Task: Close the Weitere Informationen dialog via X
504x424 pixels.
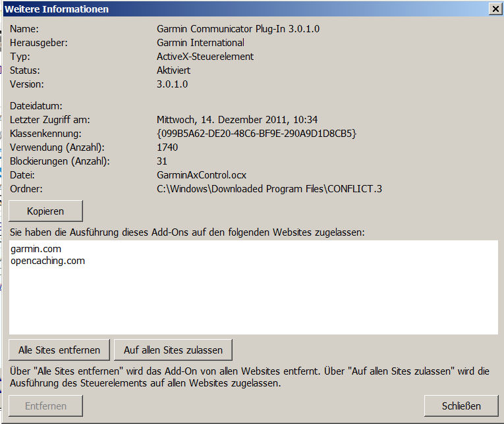Action: click(495, 9)
